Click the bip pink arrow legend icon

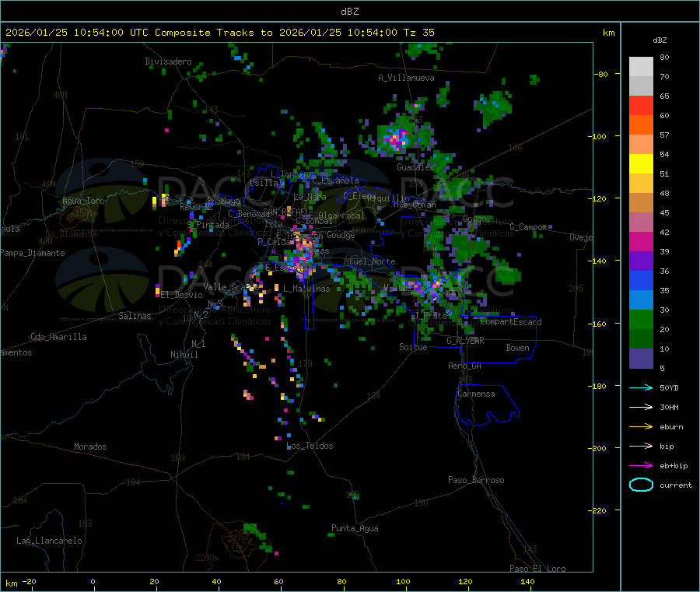click(x=641, y=446)
